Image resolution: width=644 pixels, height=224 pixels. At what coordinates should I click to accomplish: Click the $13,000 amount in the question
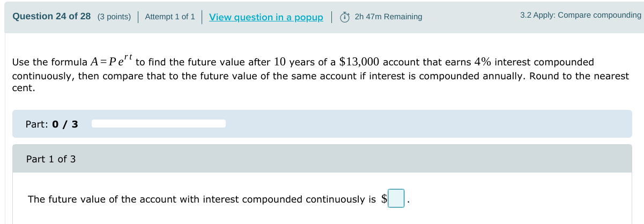pyautogui.click(x=360, y=62)
